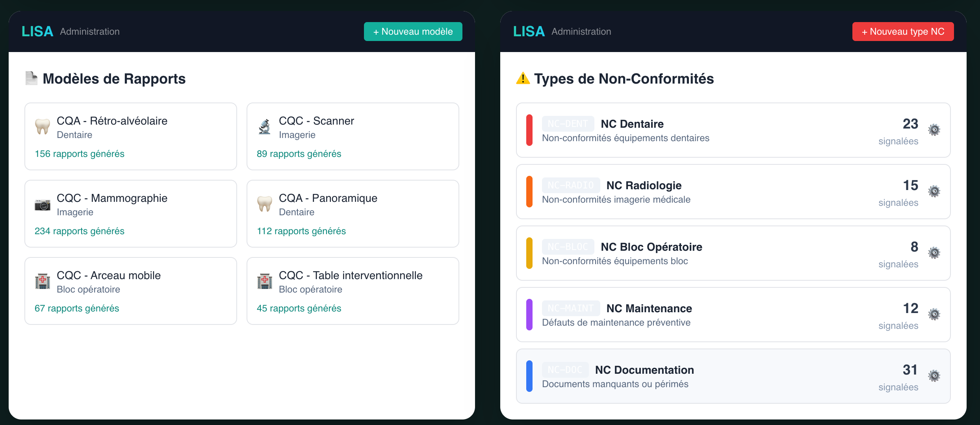View 234 rapports générés for Mammographie
This screenshot has height=425, width=980.
tap(80, 231)
